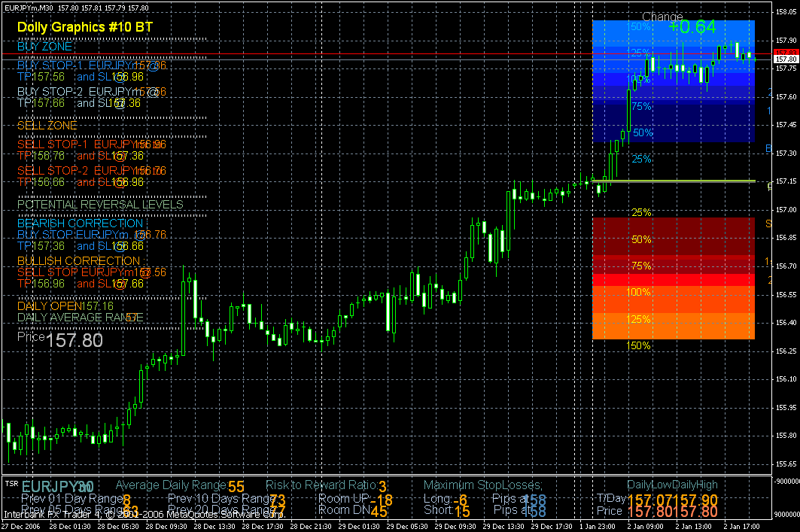Click the '75%' label in the red zone
Screen dimensions: 800x532
(641, 266)
